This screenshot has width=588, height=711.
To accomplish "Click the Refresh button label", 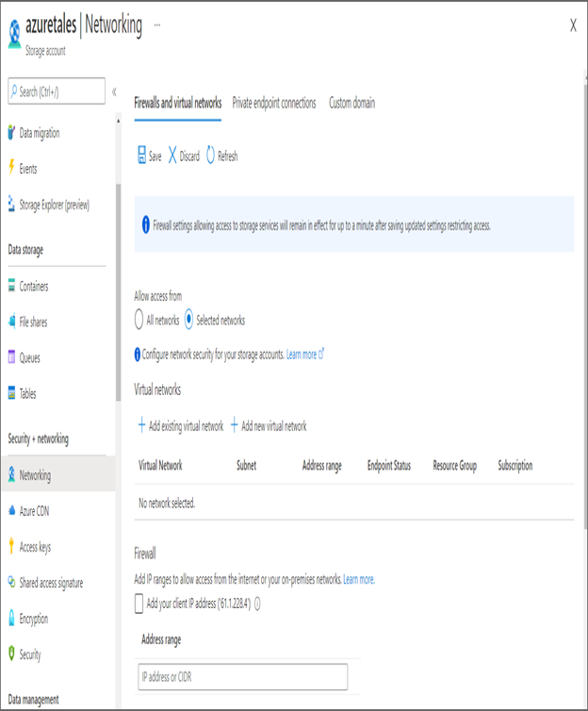I will [227, 157].
